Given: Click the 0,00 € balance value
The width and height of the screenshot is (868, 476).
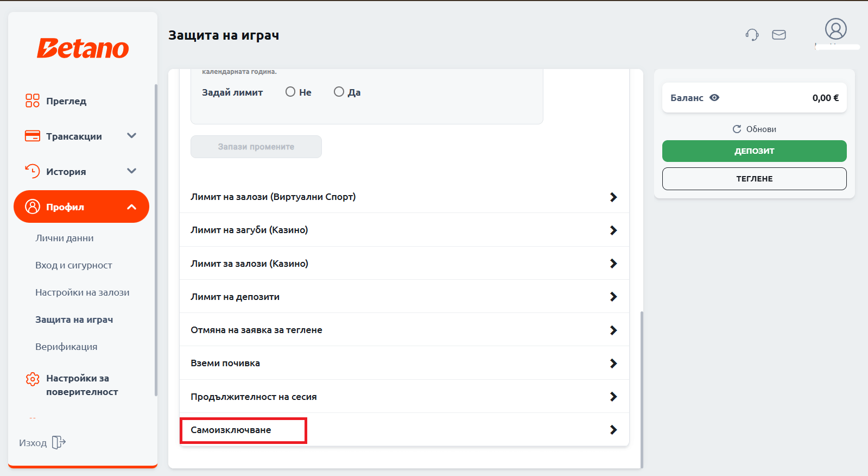Looking at the screenshot, I should (x=826, y=98).
